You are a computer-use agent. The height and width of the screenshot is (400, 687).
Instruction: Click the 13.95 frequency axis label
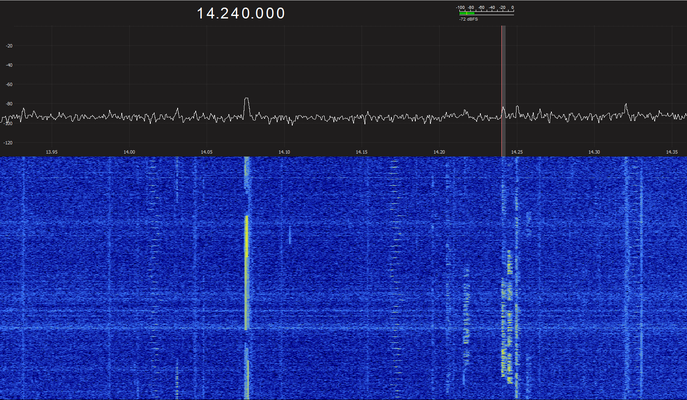(52, 152)
